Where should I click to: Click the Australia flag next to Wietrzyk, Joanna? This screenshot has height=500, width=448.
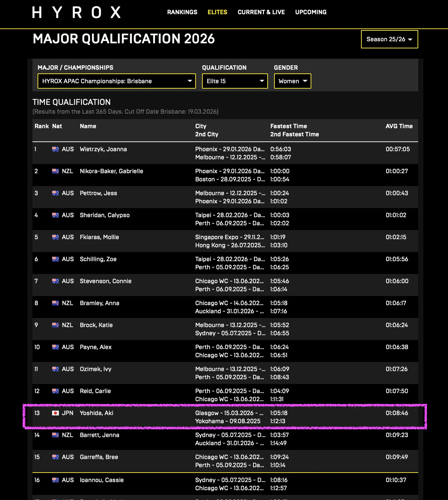tap(55, 149)
